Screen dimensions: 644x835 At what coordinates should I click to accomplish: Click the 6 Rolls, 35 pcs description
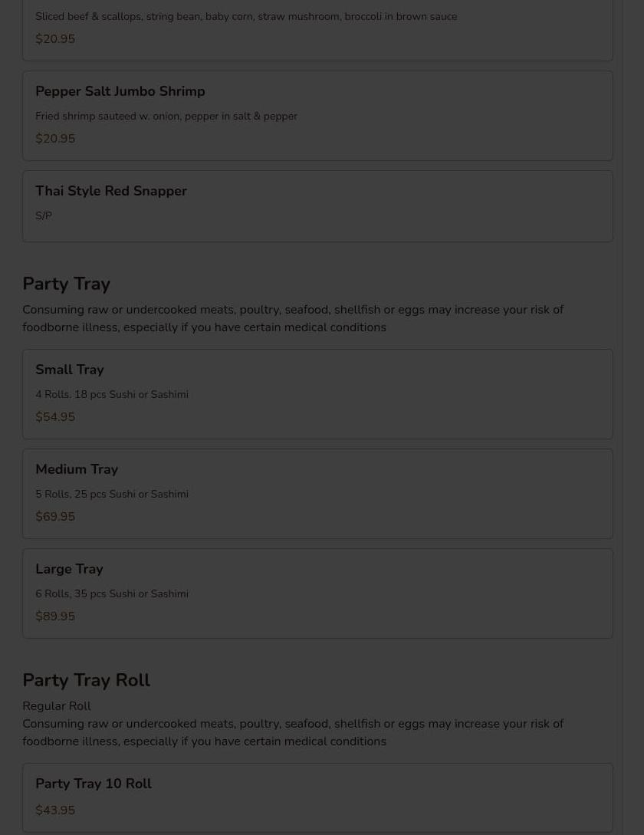click(112, 593)
